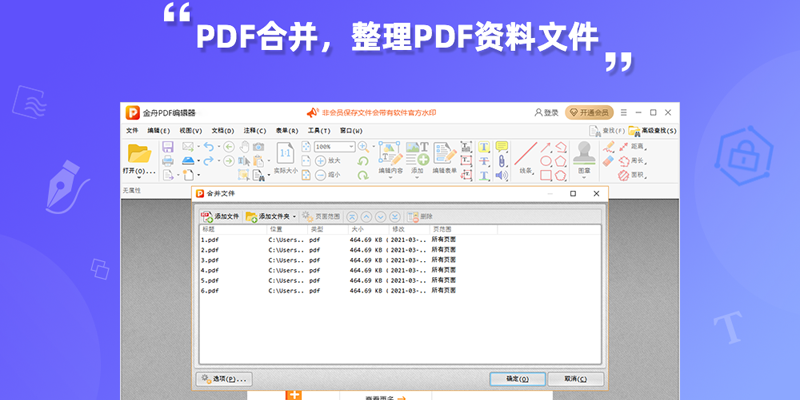Click the blue redo arrow
Image resolution: width=800 pixels, height=400 pixels.
[208, 161]
